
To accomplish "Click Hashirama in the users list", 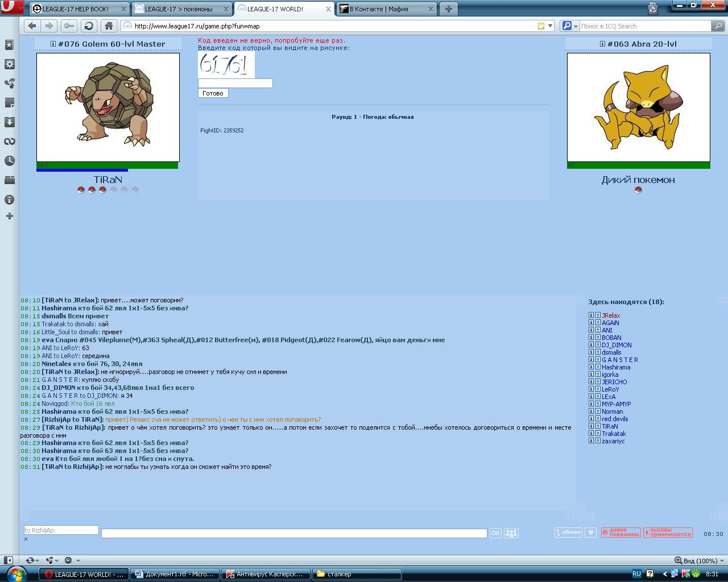I will (x=616, y=367).
